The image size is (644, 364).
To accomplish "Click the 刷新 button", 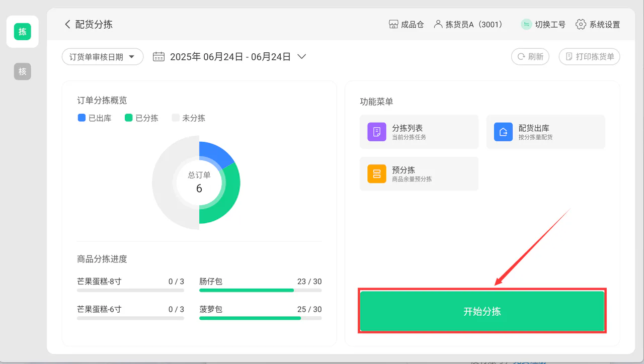I will click(530, 57).
